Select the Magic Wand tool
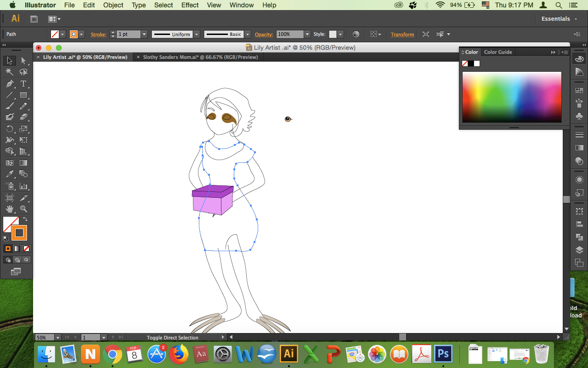Screen dimensions: 588x368 (x=9, y=72)
